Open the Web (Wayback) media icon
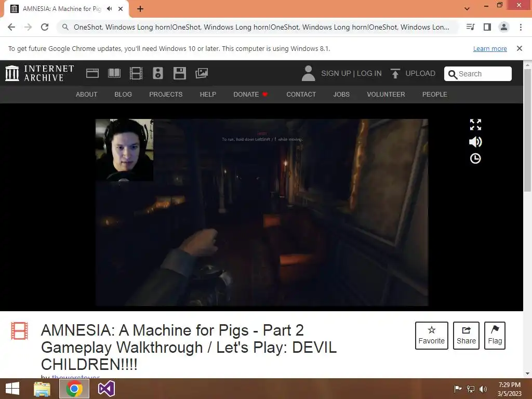The width and height of the screenshot is (532, 399). click(92, 73)
